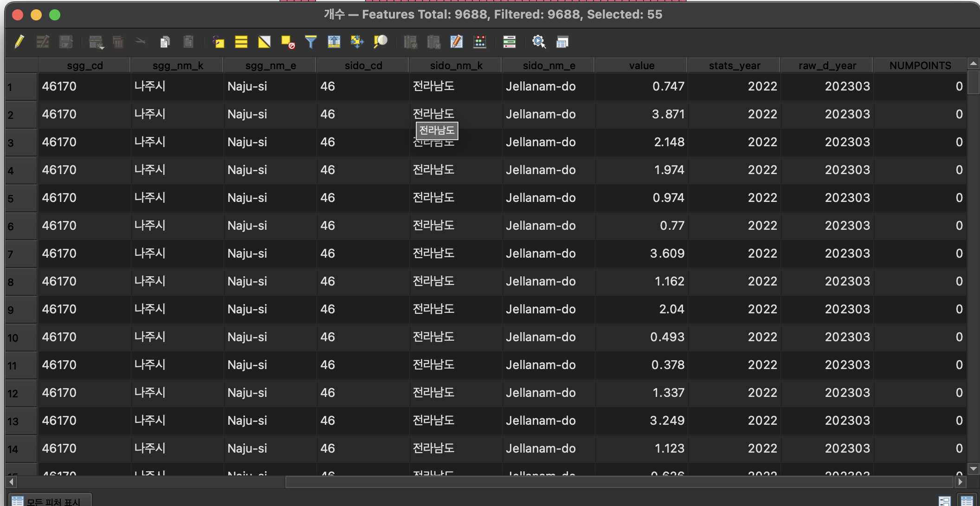Open the Actions gear icon
980x506 pixels.
[x=538, y=42]
